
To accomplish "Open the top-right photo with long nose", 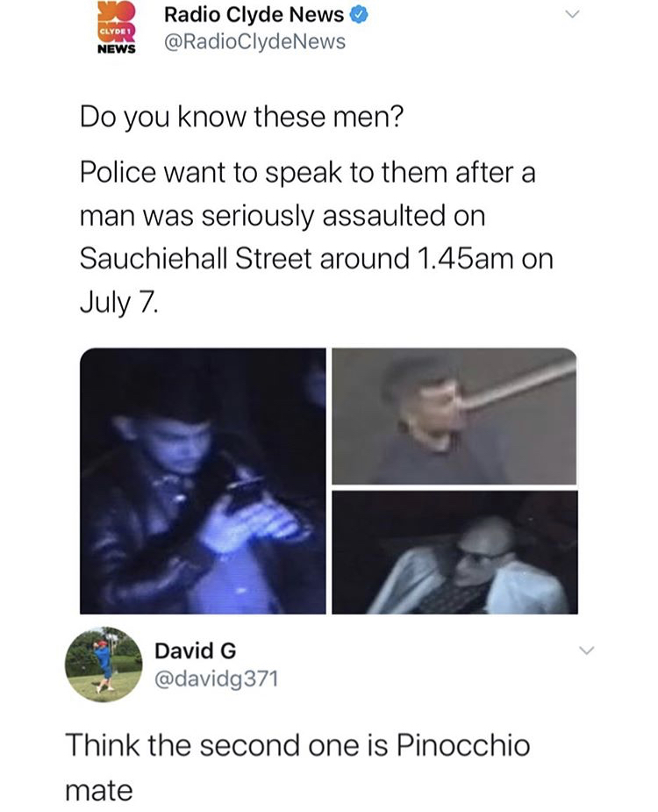I will pyautogui.click(x=454, y=416).
